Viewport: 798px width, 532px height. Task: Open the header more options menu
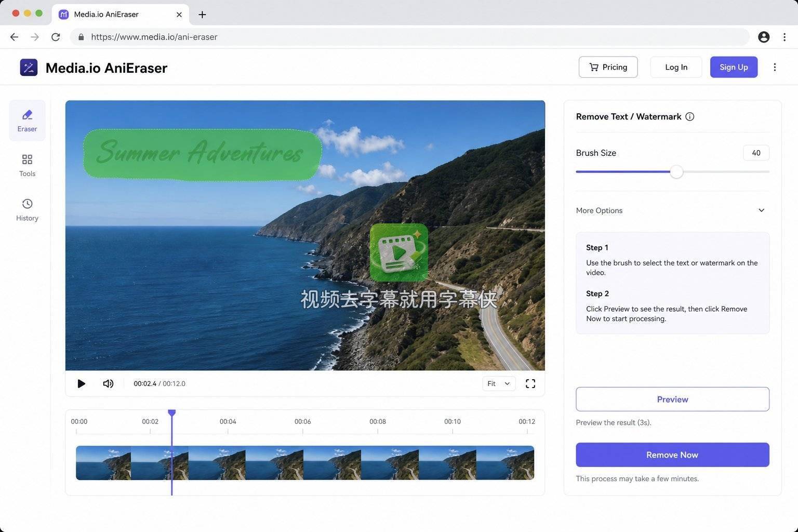[775, 67]
